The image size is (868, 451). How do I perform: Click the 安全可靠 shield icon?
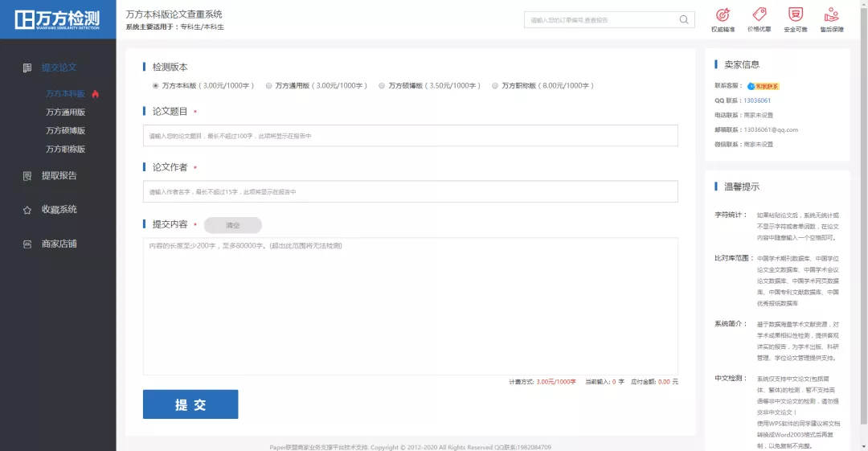795,14
